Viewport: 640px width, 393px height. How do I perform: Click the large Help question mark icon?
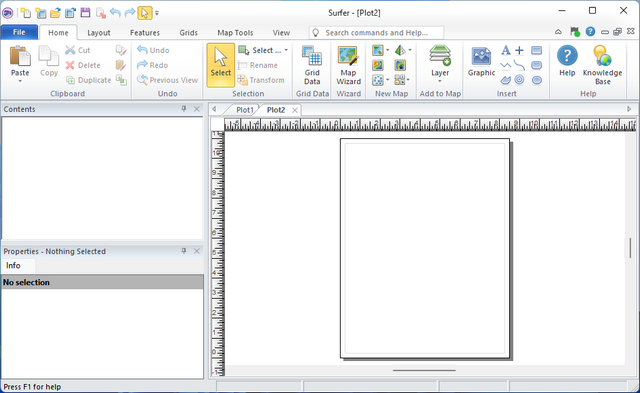567,56
